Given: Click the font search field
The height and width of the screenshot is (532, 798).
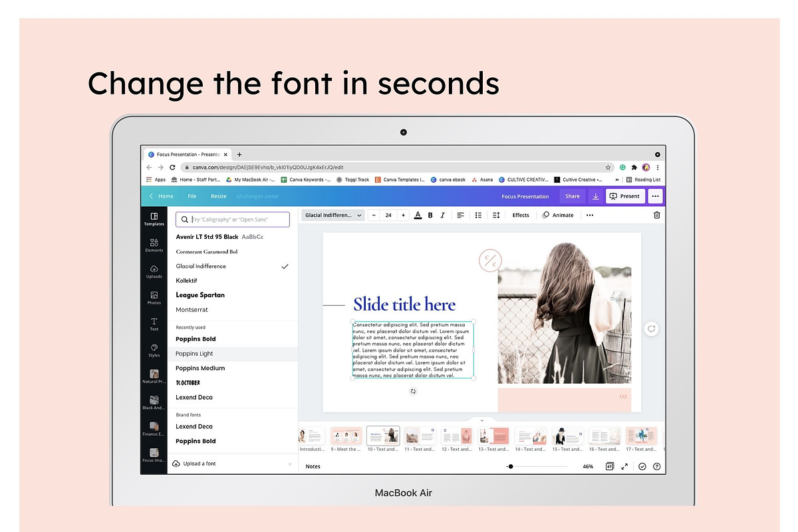Looking at the screenshot, I should [233, 219].
